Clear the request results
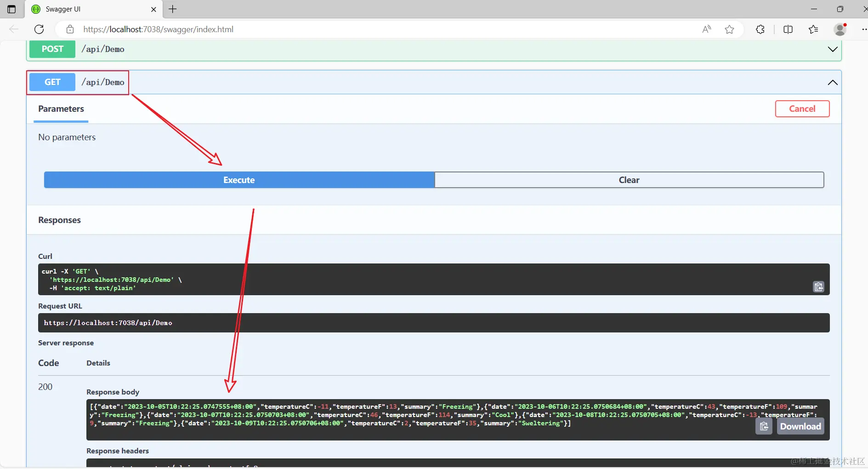This screenshot has width=868, height=469. 629,180
